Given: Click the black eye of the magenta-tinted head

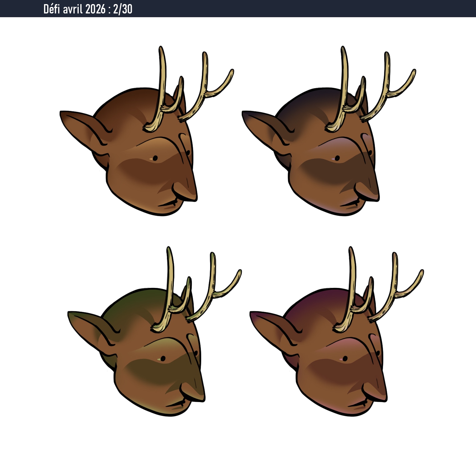Looking at the screenshot, I should tap(345, 358).
